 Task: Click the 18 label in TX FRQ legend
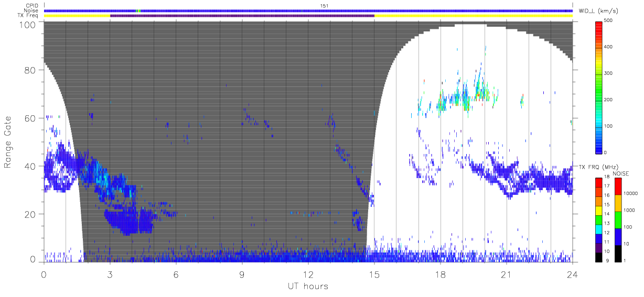click(x=607, y=177)
